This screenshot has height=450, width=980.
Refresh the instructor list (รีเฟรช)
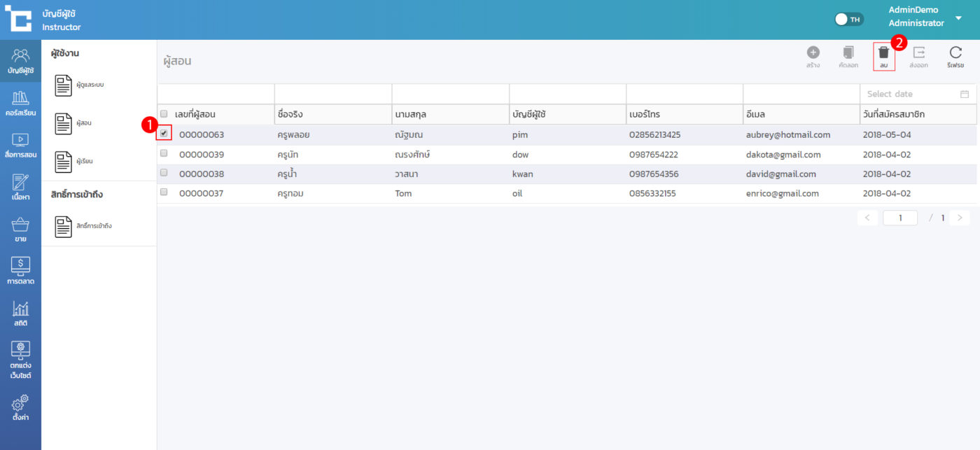click(x=955, y=53)
